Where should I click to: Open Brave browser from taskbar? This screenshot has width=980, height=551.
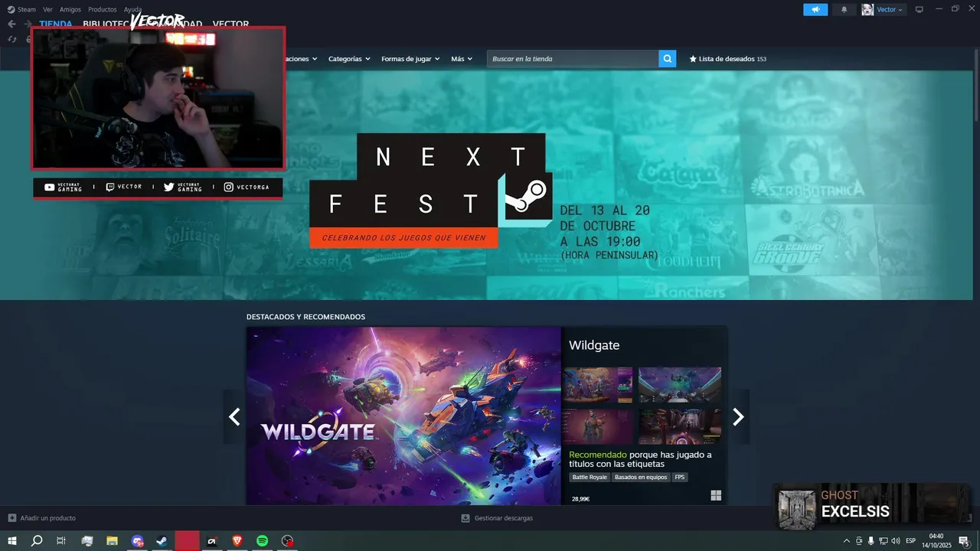(x=237, y=541)
